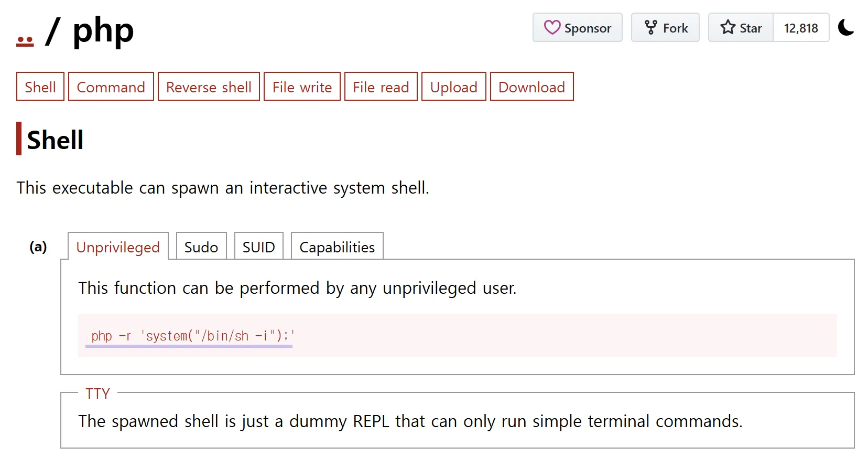
Task: Switch to the SUID tab
Action: click(259, 247)
